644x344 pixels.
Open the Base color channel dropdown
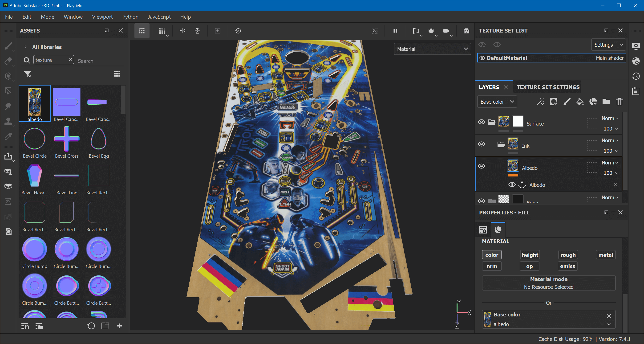point(497,102)
